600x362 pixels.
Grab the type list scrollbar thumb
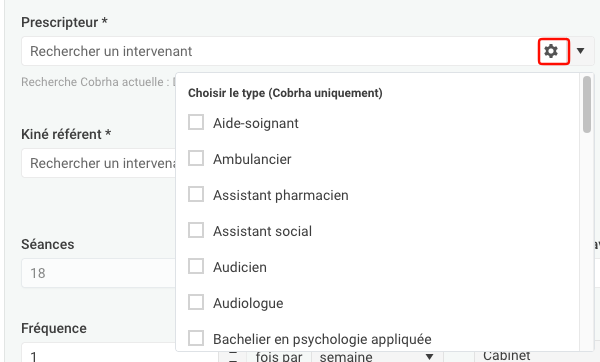(587, 104)
